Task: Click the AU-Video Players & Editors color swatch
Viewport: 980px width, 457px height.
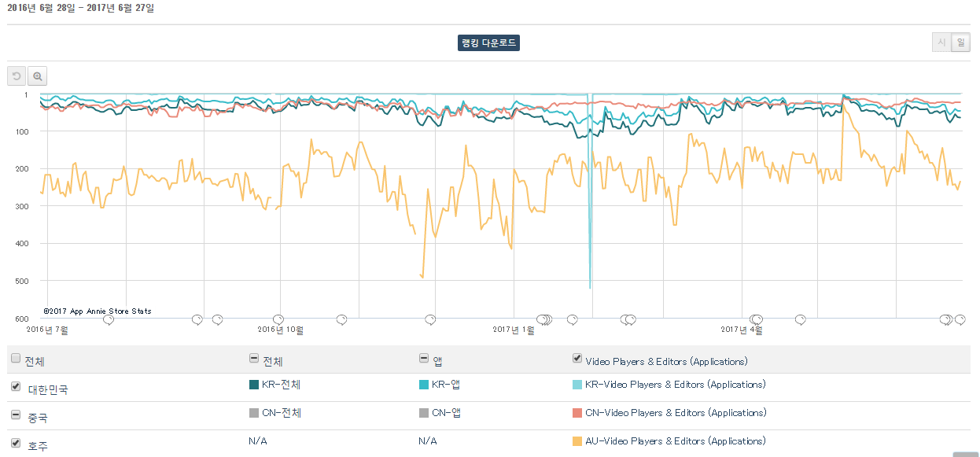Action: (x=578, y=441)
